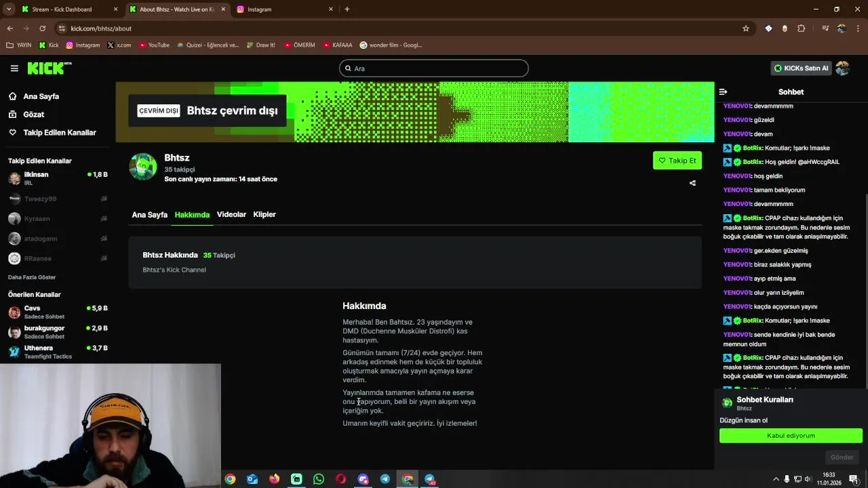Close the About Bhtsz browser tab

click(x=223, y=9)
